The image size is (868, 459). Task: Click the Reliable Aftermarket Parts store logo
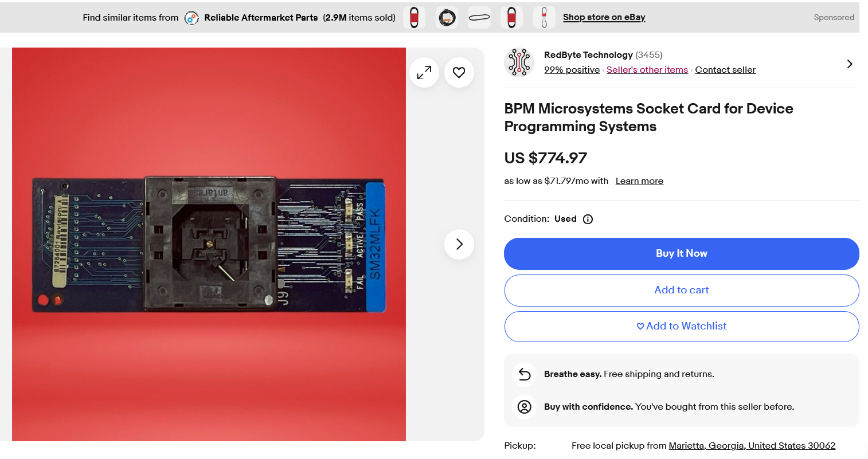(191, 18)
